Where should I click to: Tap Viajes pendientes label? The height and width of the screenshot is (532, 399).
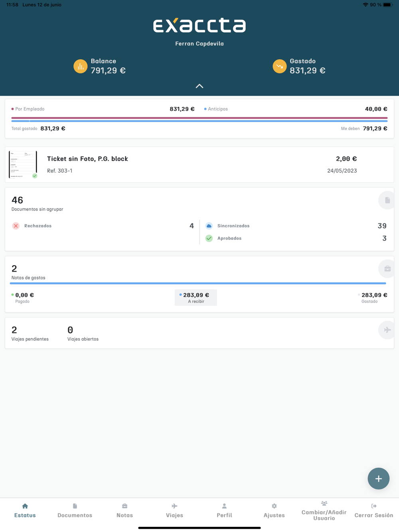pos(30,339)
